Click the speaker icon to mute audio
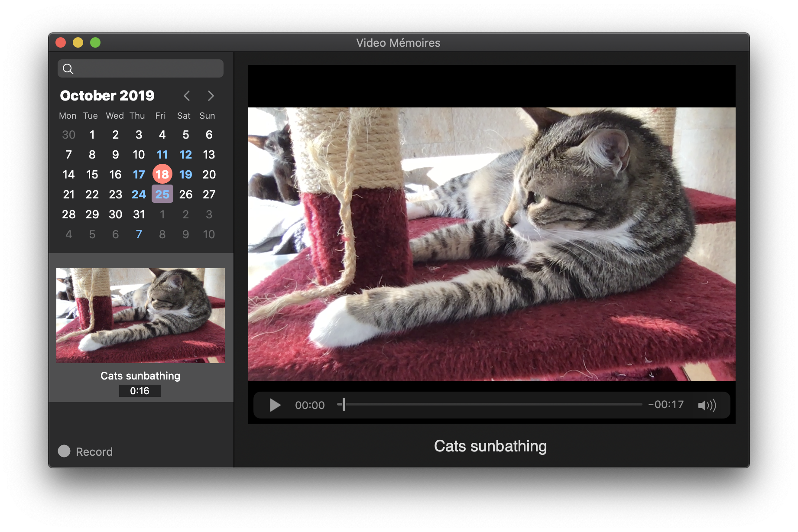This screenshot has width=798, height=532. tap(707, 405)
